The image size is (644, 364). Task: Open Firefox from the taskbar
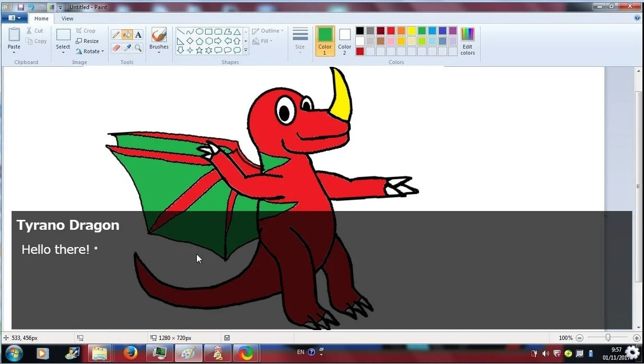pos(130,354)
